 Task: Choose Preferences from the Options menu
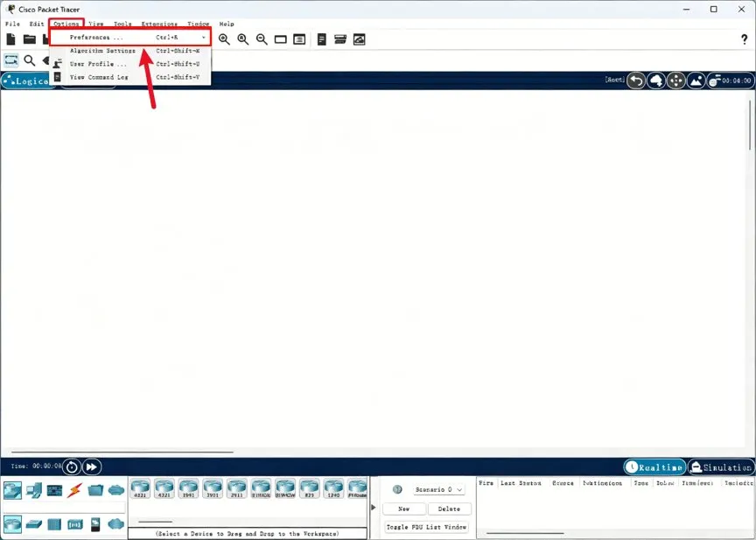130,37
